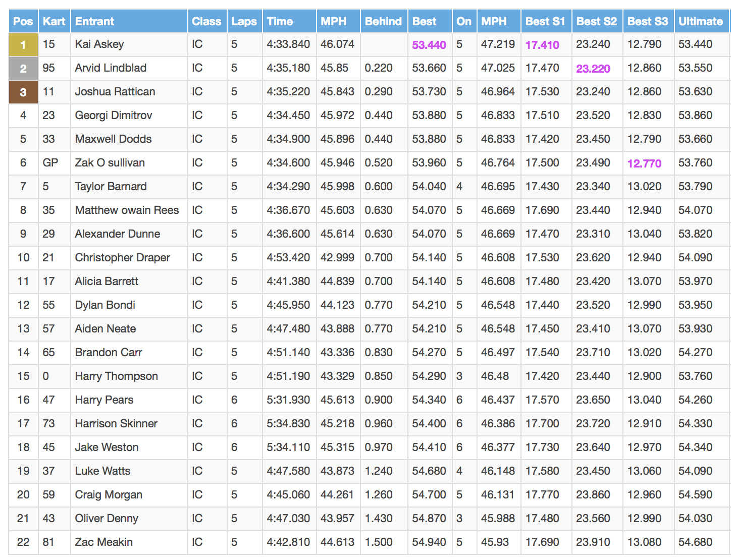The width and height of the screenshot is (731, 560).
Task: Click highlighted best lap 53.440
Action: point(429,45)
